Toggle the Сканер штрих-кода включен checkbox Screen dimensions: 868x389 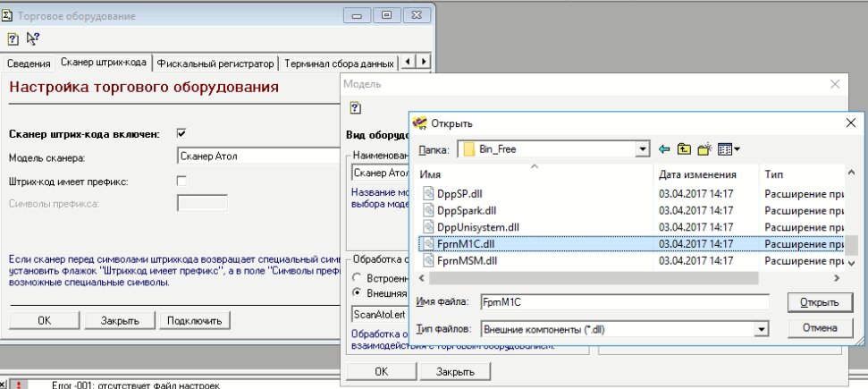181,133
